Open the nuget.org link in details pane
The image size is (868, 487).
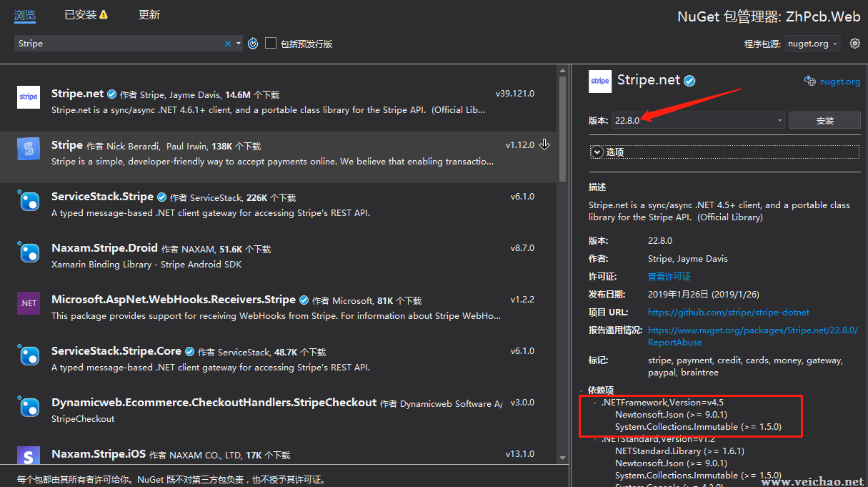[x=839, y=82]
